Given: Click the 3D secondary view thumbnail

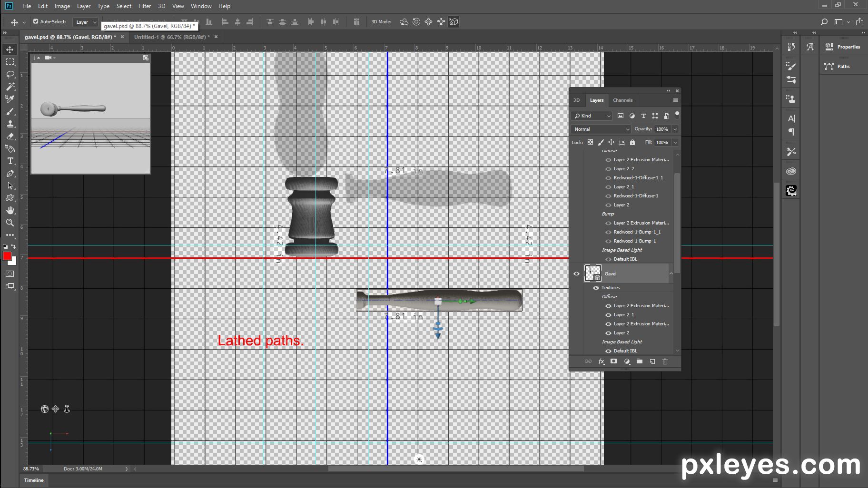Looking at the screenshot, I should click(x=90, y=118).
